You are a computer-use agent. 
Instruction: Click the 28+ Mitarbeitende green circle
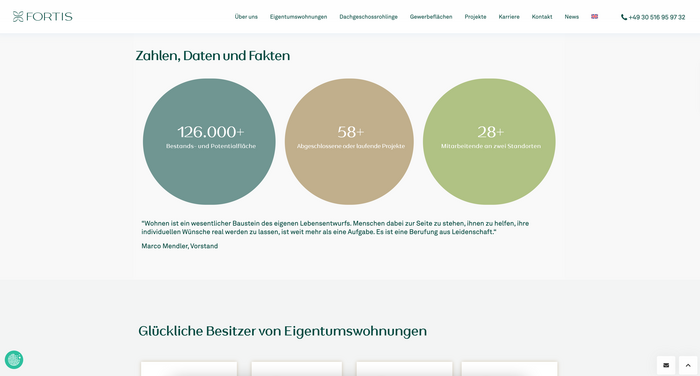coord(489,142)
